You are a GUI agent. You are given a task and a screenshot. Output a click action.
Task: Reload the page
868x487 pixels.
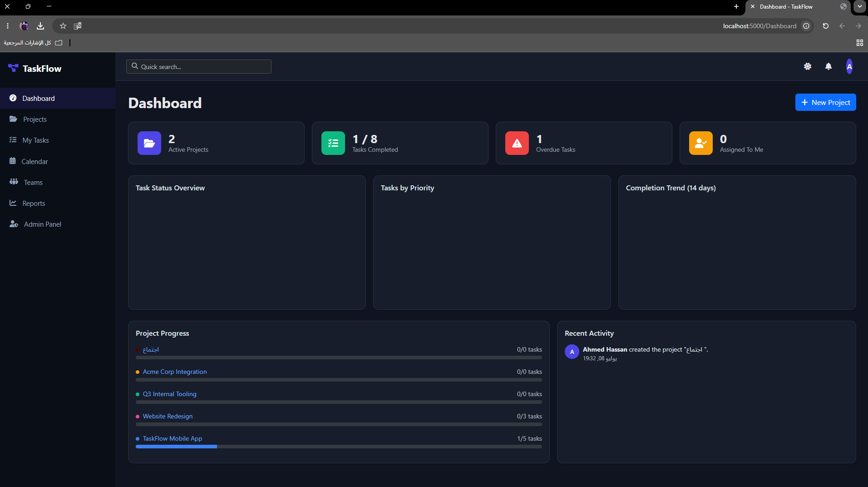826,26
